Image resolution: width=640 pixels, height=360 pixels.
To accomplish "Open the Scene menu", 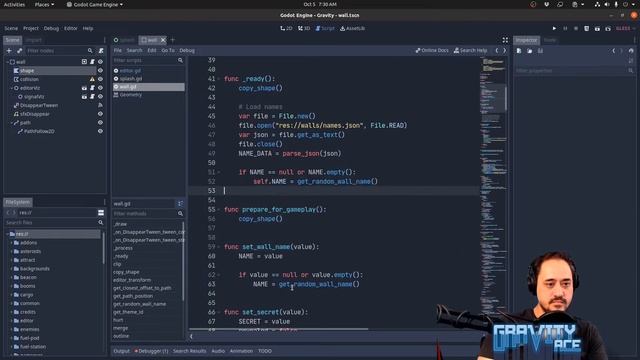I will tap(11, 29).
